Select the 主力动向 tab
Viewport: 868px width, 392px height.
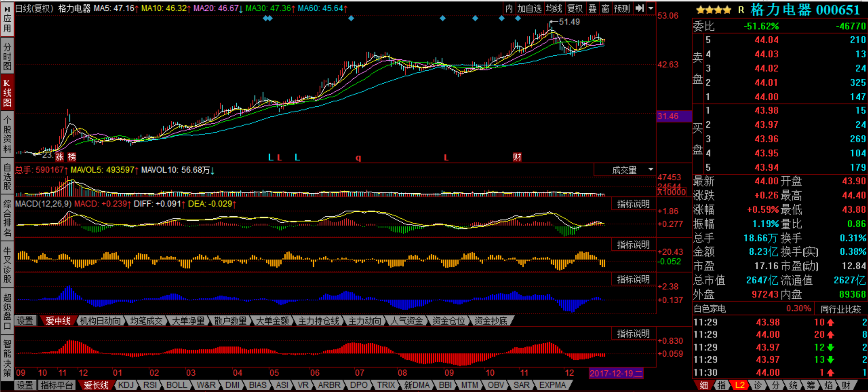pyautogui.click(x=365, y=321)
